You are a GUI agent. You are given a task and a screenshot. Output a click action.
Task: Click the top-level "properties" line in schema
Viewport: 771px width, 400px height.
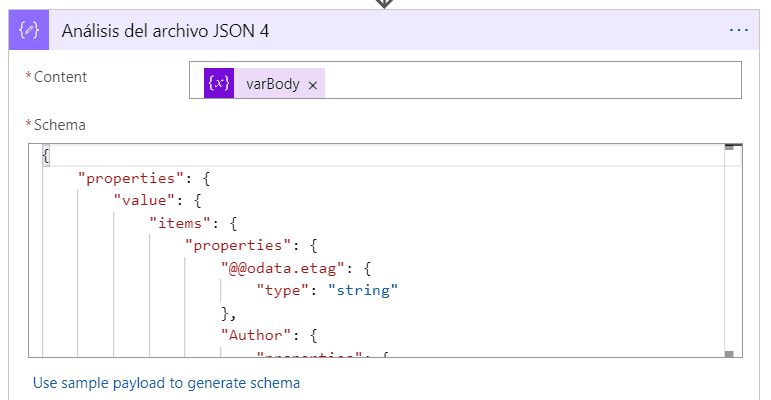pyautogui.click(x=145, y=178)
